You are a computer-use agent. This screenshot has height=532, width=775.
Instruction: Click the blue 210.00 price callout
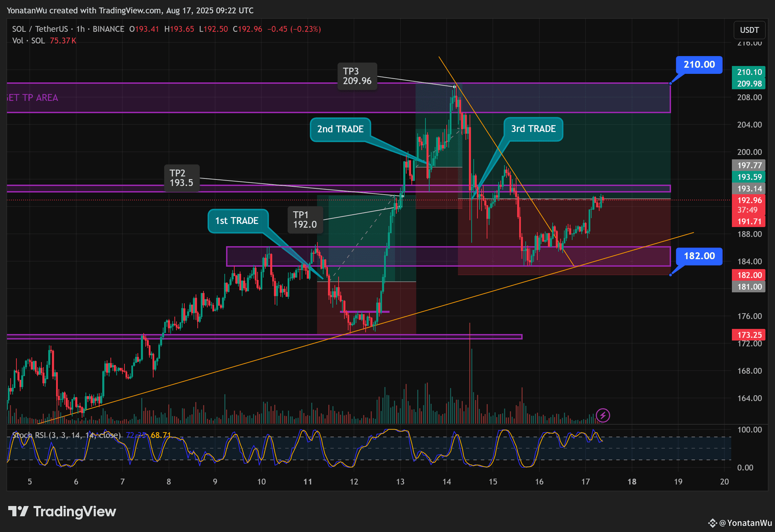pyautogui.click(x=699, y=65)
